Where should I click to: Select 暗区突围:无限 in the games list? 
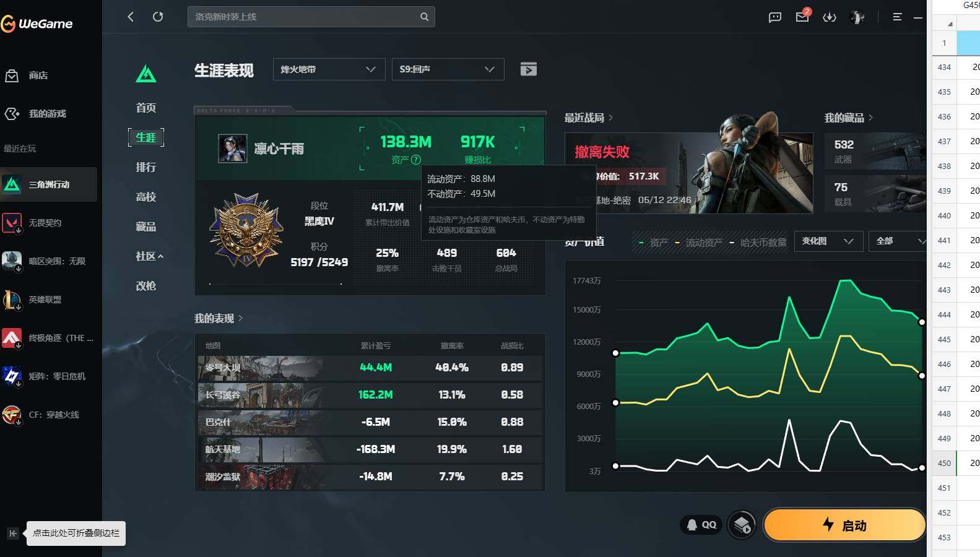click(x=49, y=261)
